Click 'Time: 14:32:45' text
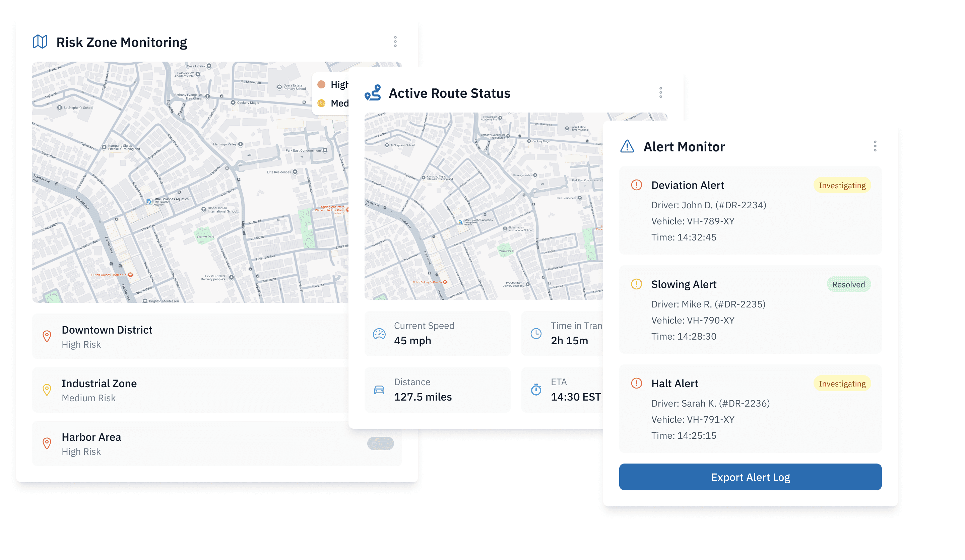 [x=684, y=237]
